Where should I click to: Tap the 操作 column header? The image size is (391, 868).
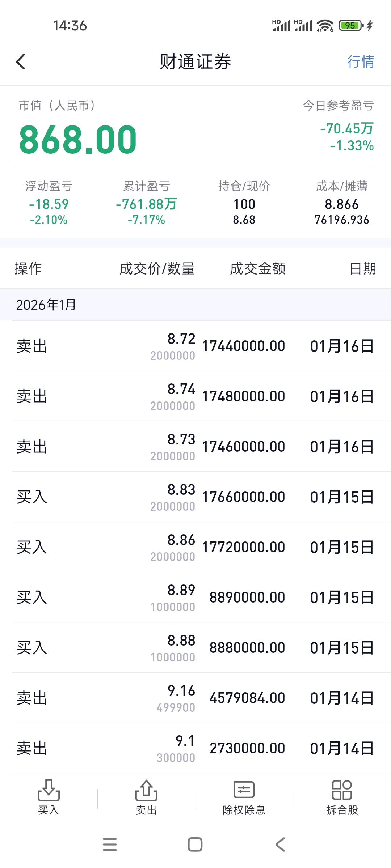pos(28,269)
